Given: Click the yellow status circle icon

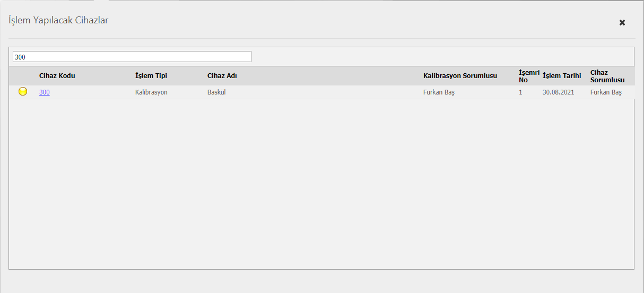Looking at the screenshot, I should tap(23, 92).
